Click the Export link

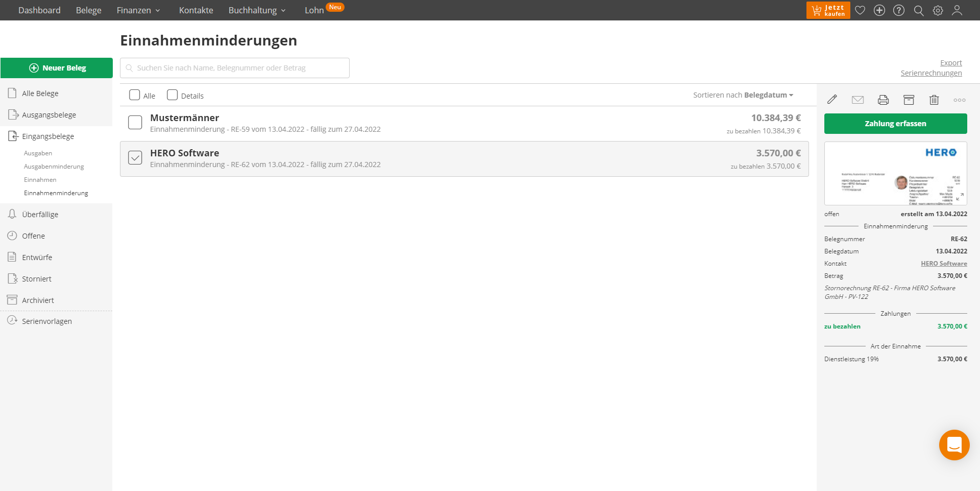pyautogui.click(x=951, y=63)
